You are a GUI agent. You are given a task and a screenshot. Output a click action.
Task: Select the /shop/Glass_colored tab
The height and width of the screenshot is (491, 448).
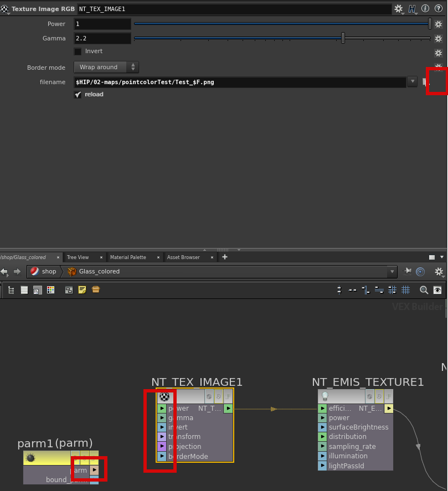(x=23, y=257)
